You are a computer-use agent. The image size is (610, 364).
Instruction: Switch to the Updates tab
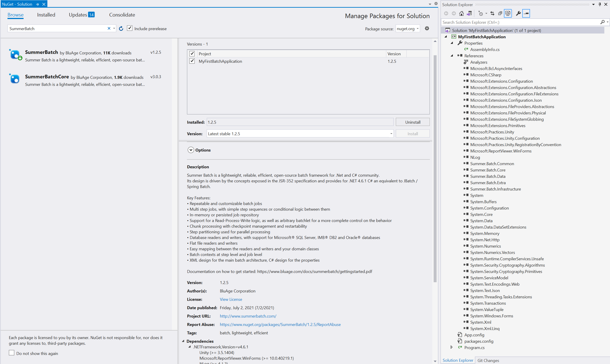pyautogui.click(x=82, y=15)
